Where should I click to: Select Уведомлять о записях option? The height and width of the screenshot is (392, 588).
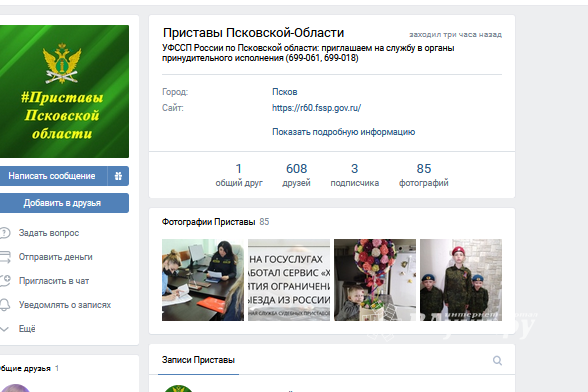click(65, 305)
